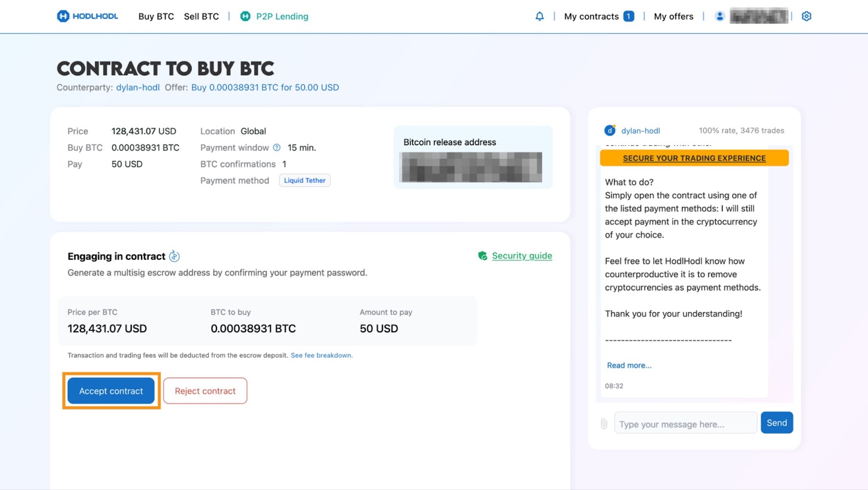Open the notifications bell
Screen dimensions: 868x490
click(539, 16)
